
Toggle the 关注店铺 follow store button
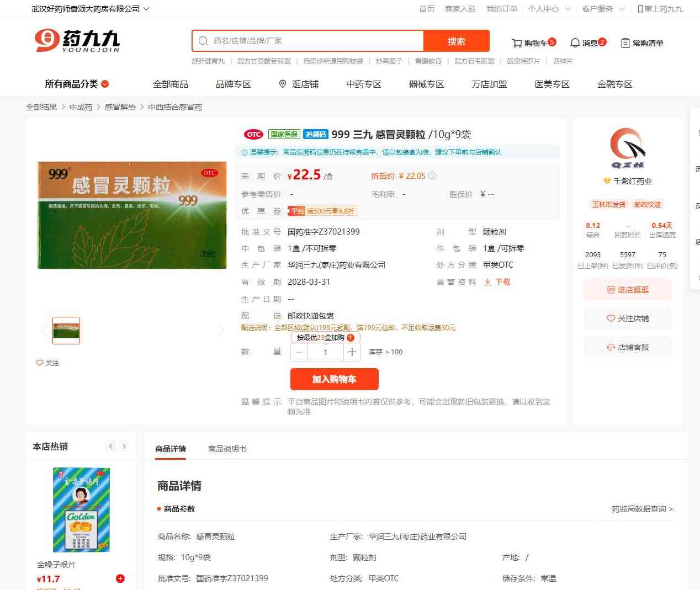(628, 318)
